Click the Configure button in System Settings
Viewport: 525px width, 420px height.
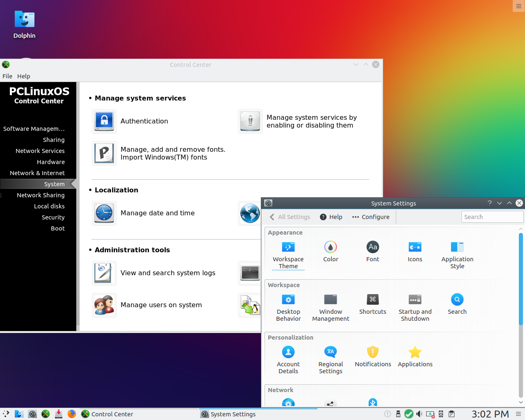tap(371, 217)
